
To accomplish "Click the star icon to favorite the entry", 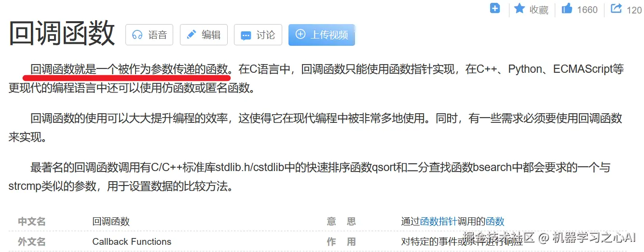I will coord(519,9).
